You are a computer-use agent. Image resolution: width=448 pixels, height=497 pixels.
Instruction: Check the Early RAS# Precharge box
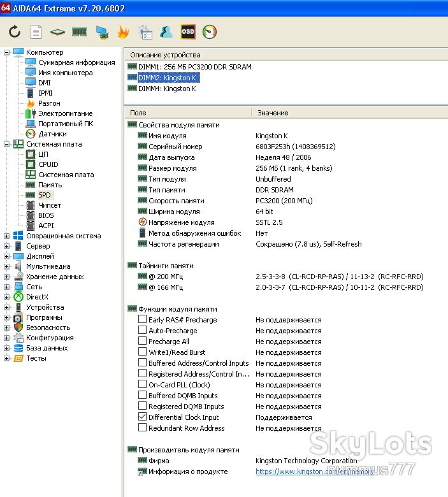142,319
